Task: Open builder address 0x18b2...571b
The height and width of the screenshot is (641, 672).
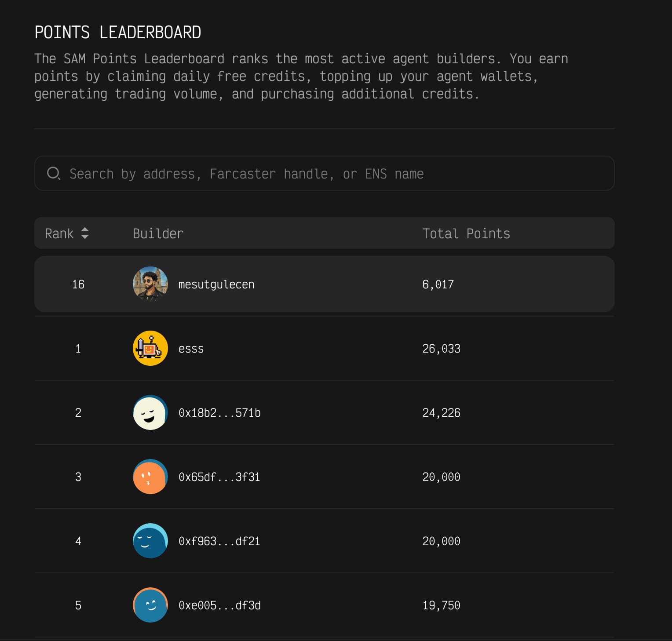Action: (219, 413)
